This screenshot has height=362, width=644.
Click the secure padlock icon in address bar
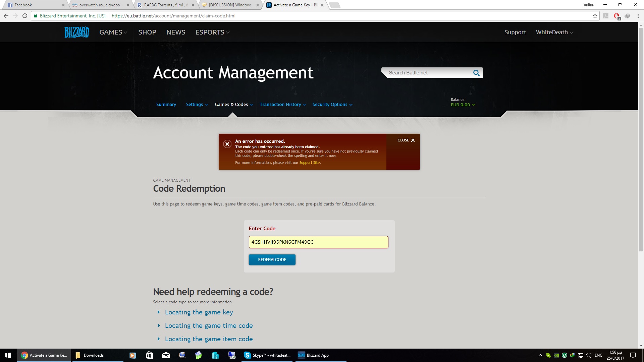pyautogui.click(x=36, y=16)
